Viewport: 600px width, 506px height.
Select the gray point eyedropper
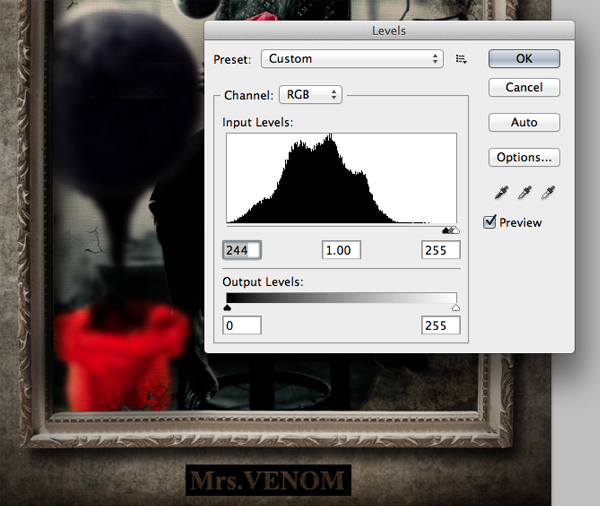[524, 193]
